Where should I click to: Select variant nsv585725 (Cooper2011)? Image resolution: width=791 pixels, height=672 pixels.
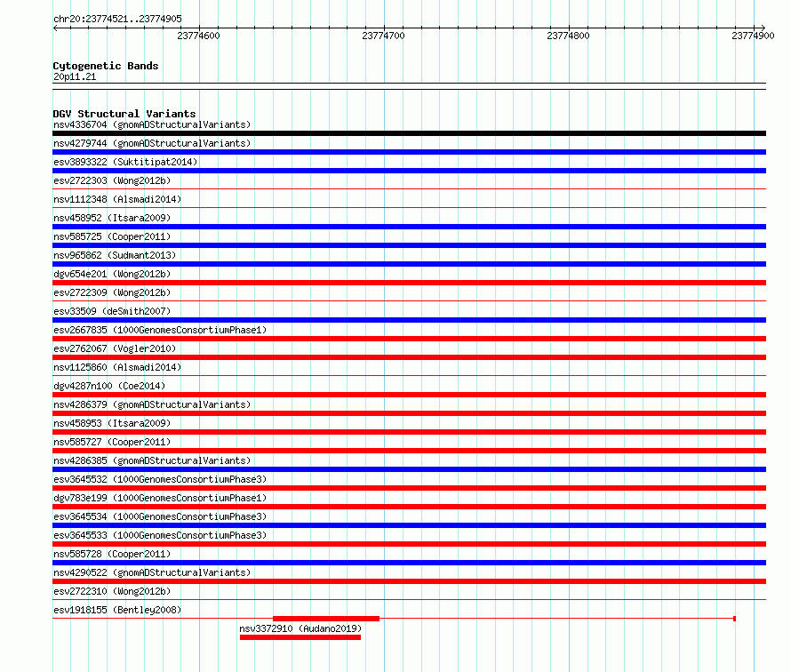(x=112, y=236)
